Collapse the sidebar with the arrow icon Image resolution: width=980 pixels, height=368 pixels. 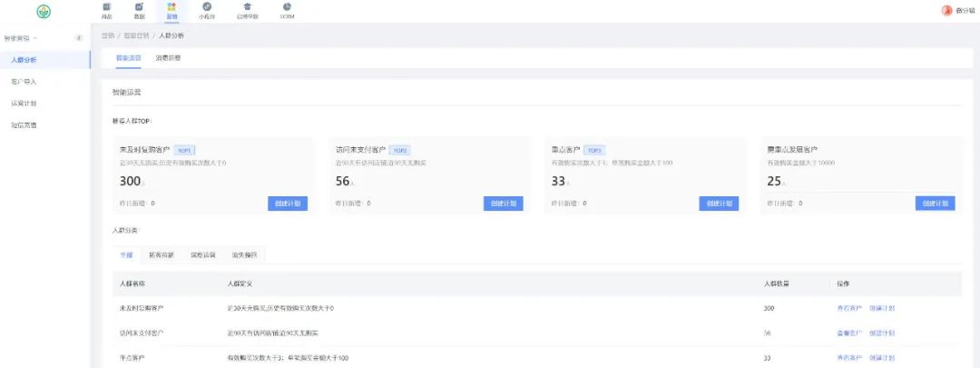tap(79, 38)
